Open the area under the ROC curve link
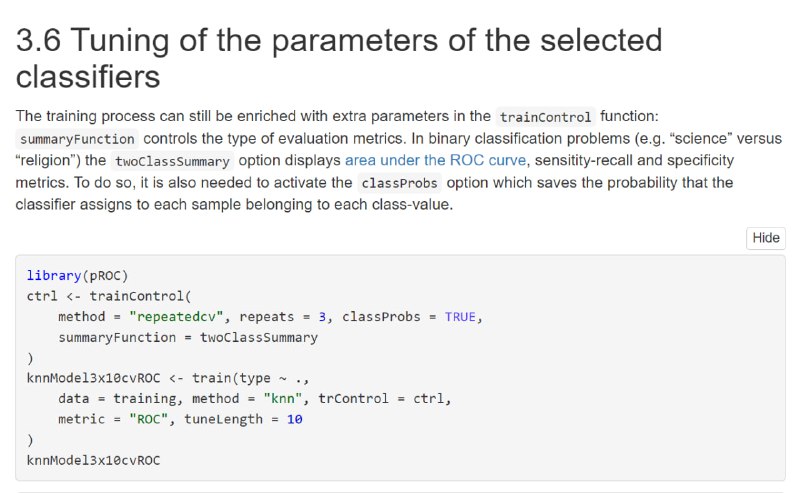 coord(435,160)
